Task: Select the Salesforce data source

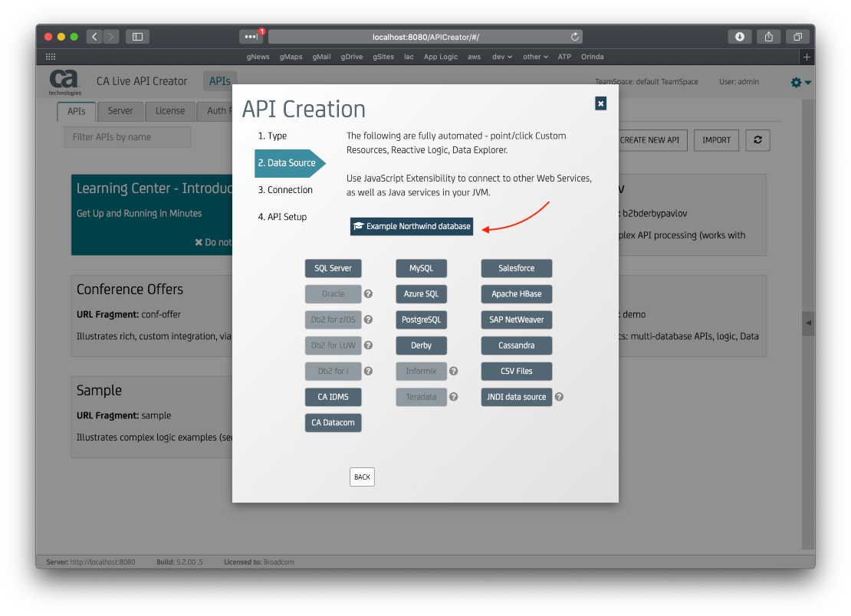Action: 516,268
